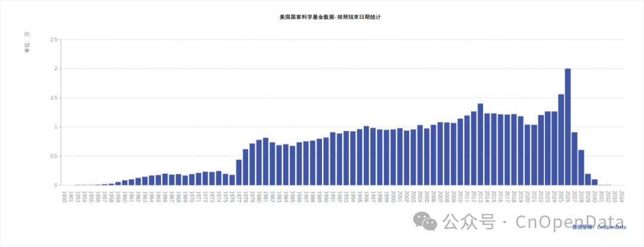Click the y-axis value 1.5

click(x=54, y=98)
